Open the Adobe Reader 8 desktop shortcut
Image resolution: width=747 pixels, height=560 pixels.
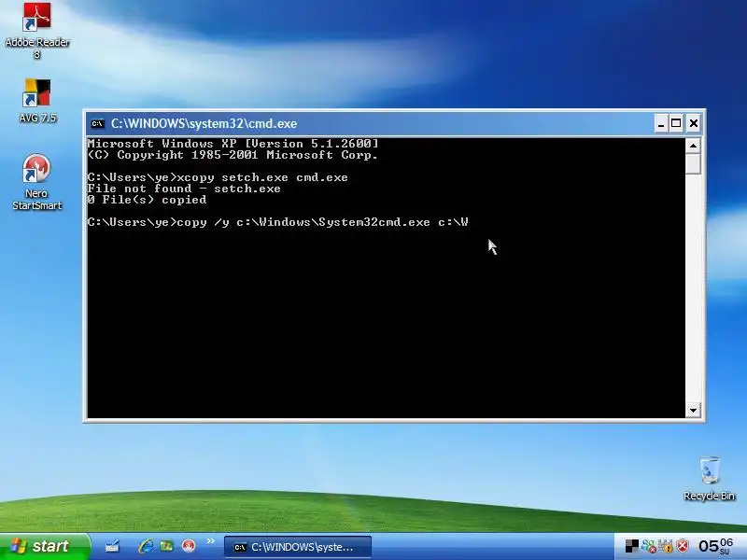[x=37, y=31]
